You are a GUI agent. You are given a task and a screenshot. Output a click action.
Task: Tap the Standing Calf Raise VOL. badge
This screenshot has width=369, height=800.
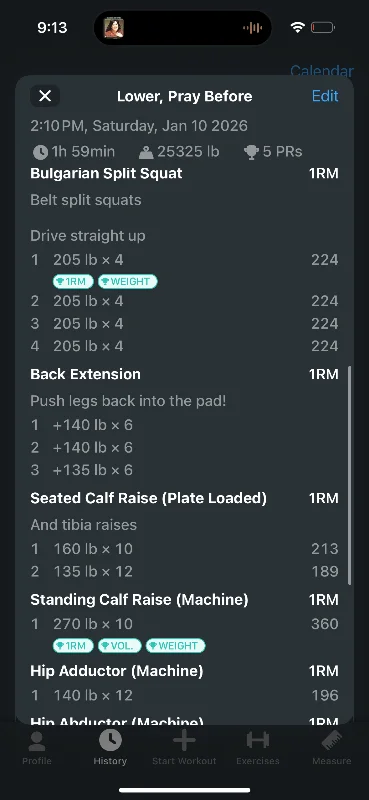(x=120, y=646)
